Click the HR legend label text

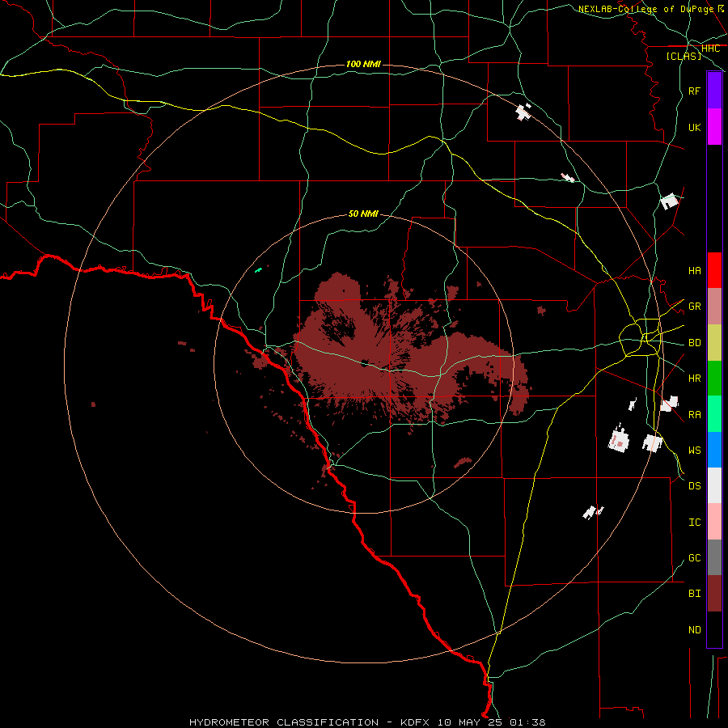[x=694, y=379]
